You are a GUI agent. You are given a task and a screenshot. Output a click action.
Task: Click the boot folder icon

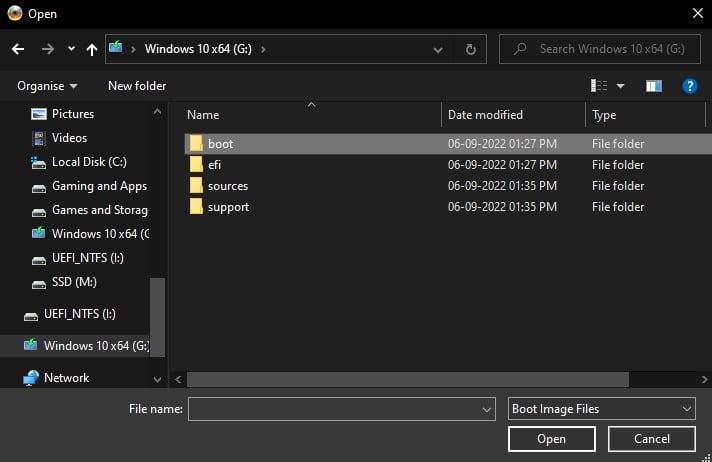(x=196, y=143)
